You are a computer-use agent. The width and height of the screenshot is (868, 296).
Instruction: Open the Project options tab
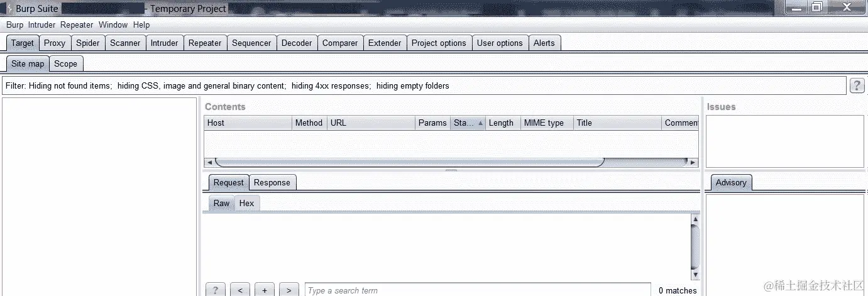[439, 43]
